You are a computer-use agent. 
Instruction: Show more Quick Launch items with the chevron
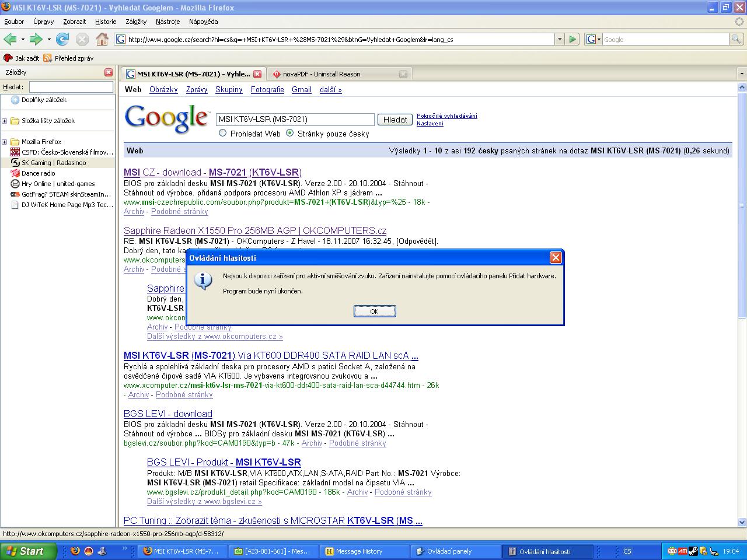(124, 549)
